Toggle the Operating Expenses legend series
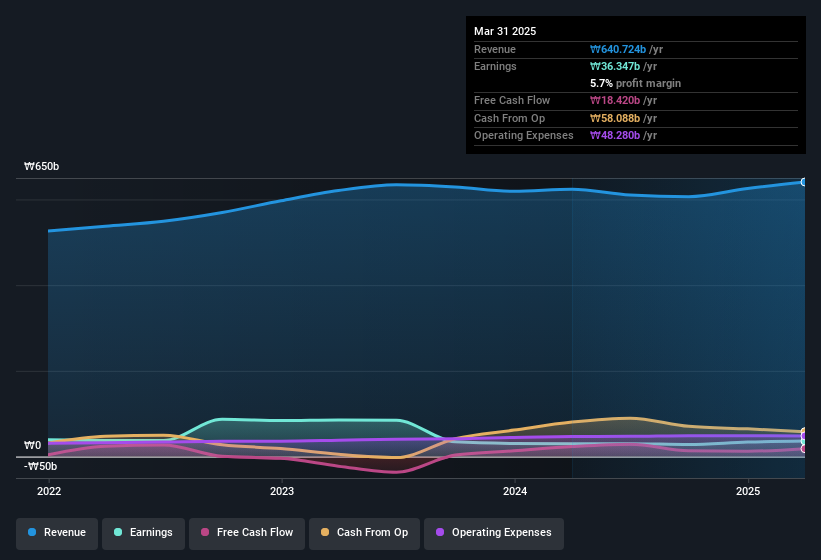Viewport: 821px width, 560px height. (x=494, y=533)
